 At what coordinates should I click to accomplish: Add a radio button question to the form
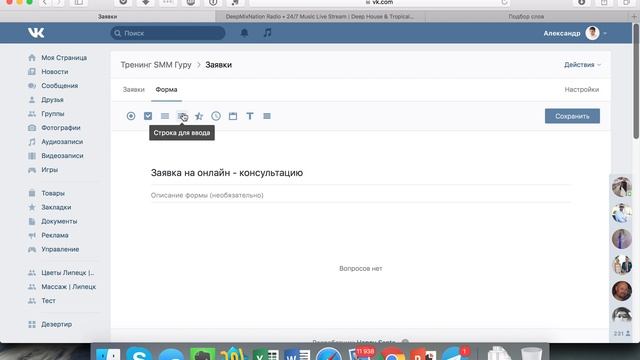[x=131, y=116]
